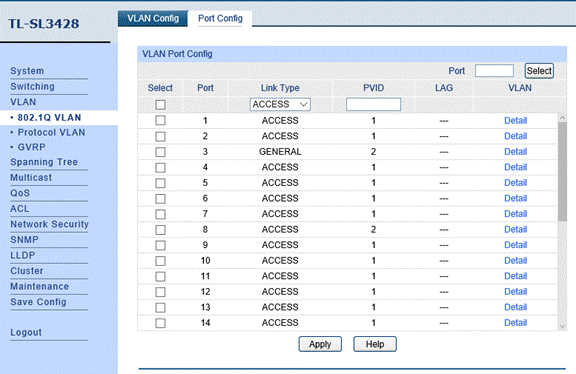The image size is (576, 374).
Task: Open Detail link for port 9
Action: coord(515,245)
